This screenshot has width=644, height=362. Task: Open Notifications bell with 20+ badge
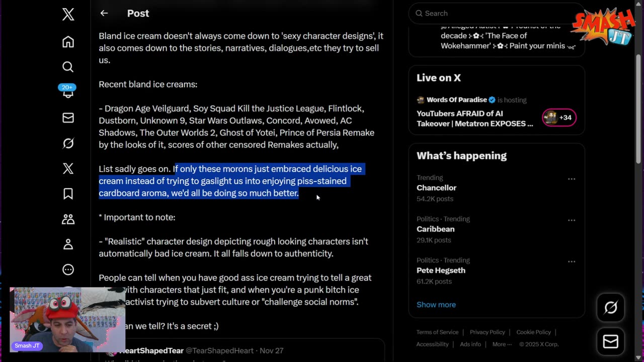(x=68, y=92)
